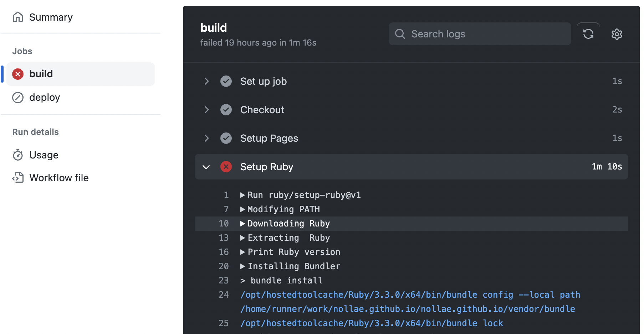
Task: Click the Workflow file code icon
Action: click(18, 178)
